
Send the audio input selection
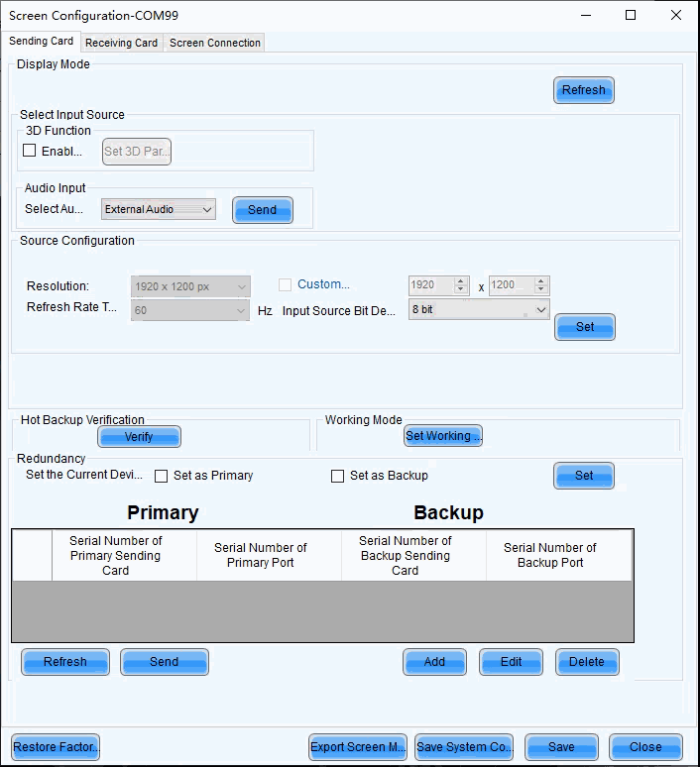(262, 210)
